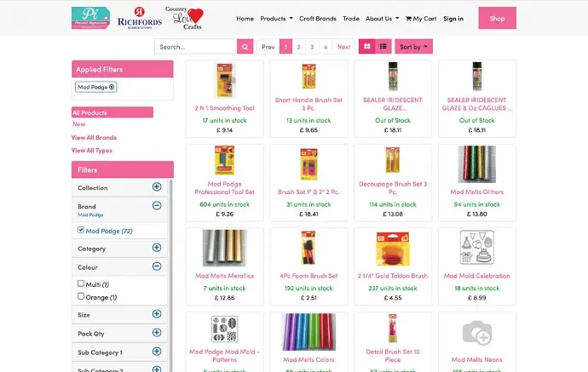Collapse the Colour filter section
This screenshot has height=372, width=588.
[157, 266]
